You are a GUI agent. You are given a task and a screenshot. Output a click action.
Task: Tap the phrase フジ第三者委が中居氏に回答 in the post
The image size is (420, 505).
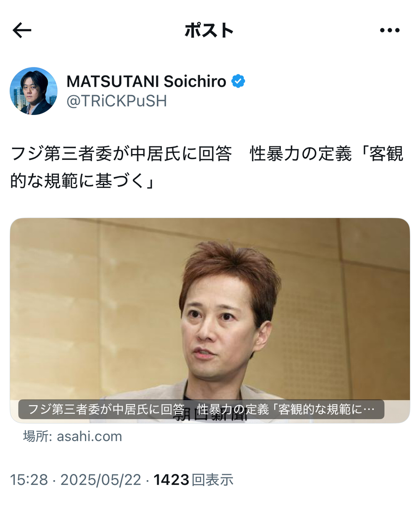pyautogui.click(x=121, y=154)
